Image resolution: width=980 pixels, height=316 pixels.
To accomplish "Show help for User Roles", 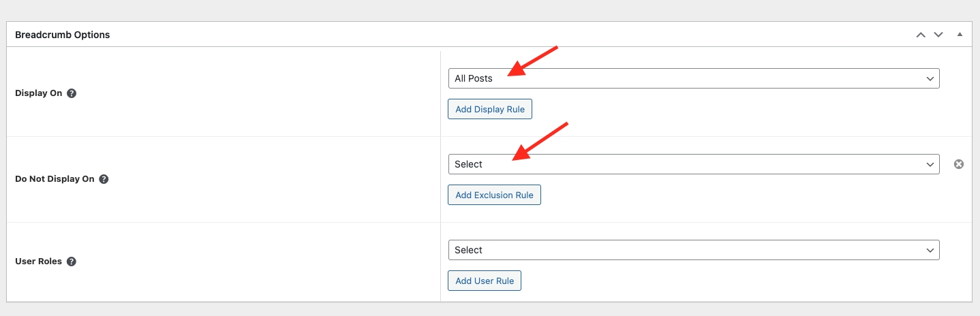I will (72, 262).
